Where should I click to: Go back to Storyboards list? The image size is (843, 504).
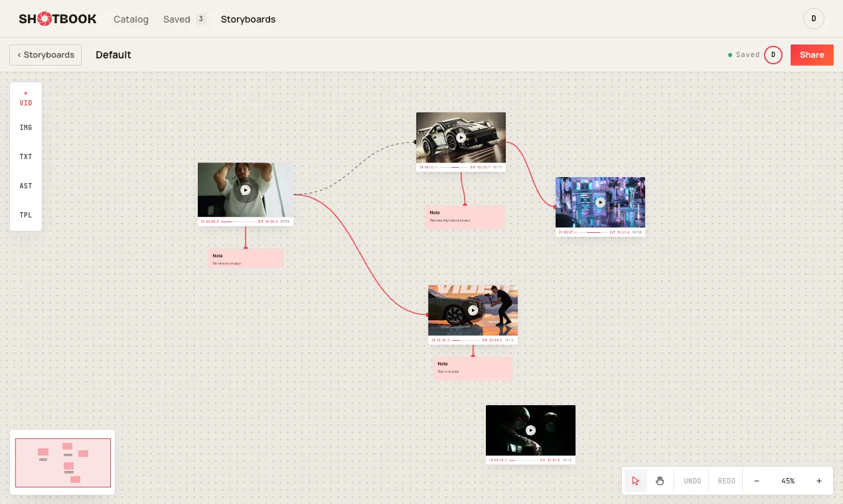[46, 55]
